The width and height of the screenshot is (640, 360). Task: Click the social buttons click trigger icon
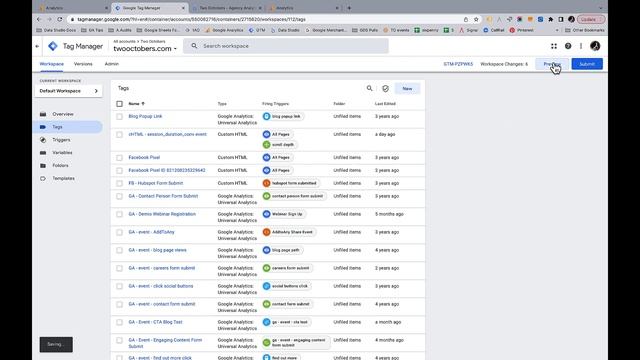267,286
